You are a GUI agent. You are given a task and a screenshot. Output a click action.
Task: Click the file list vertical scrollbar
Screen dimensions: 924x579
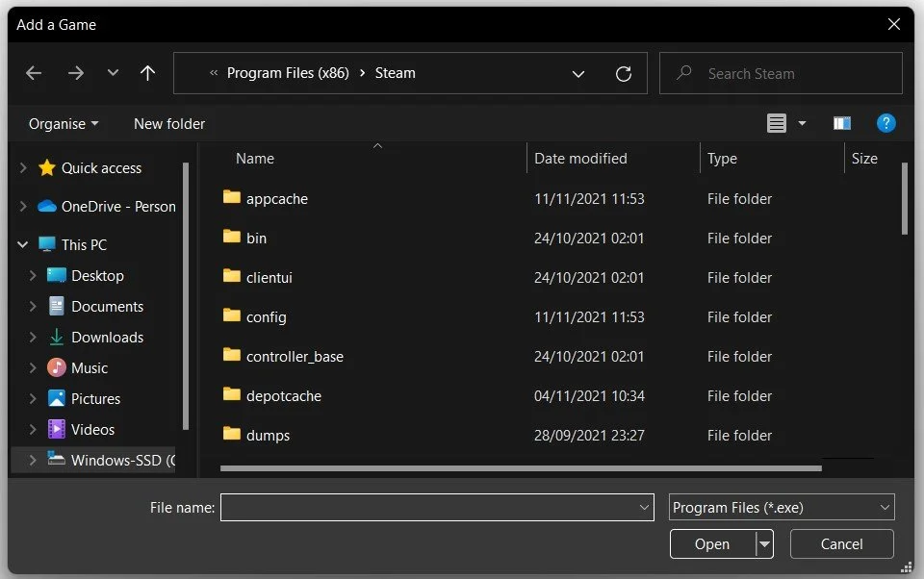(905, 199)
